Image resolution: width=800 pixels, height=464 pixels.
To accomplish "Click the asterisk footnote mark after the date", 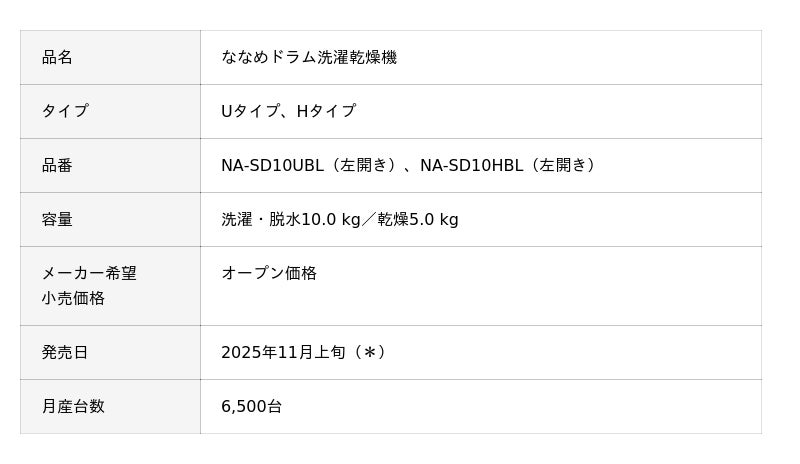I will click(368, 353).
